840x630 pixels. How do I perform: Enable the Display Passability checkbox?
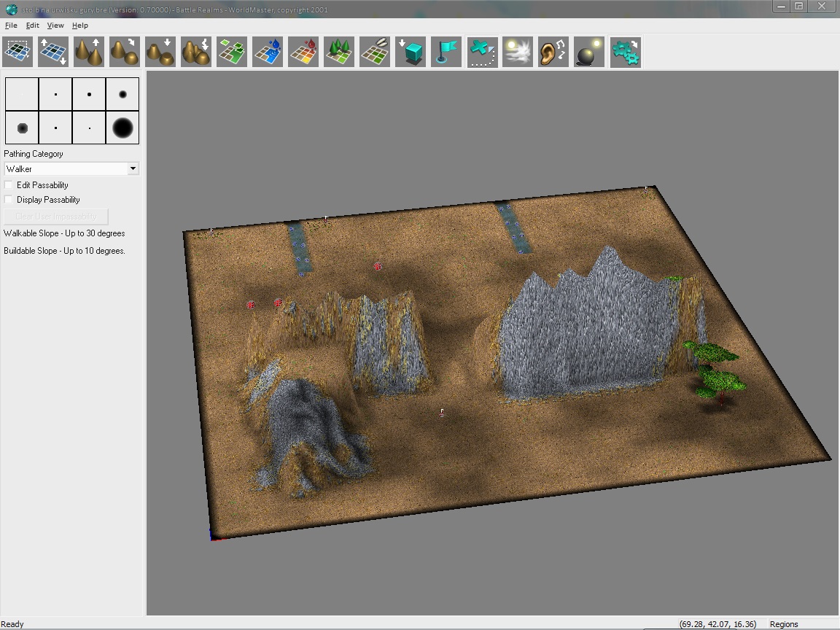click(x=9, y=200)
